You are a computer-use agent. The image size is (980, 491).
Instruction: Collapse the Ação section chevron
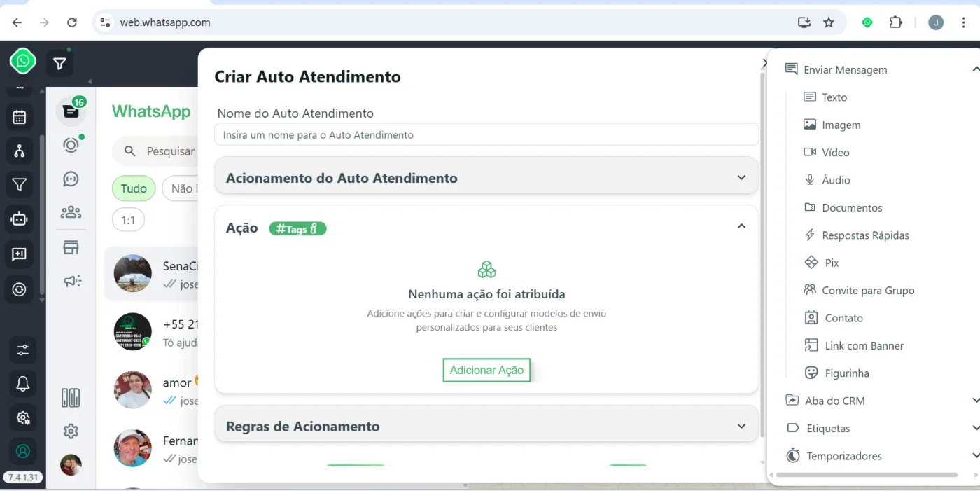(x=741, y=226)
